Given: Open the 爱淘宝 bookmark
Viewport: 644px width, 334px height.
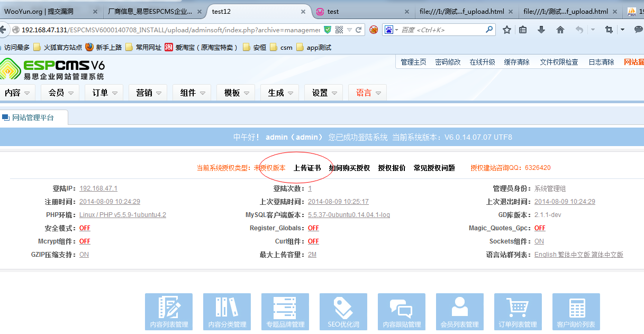Looking at the screenshot, I should click(x=201, y=47).
